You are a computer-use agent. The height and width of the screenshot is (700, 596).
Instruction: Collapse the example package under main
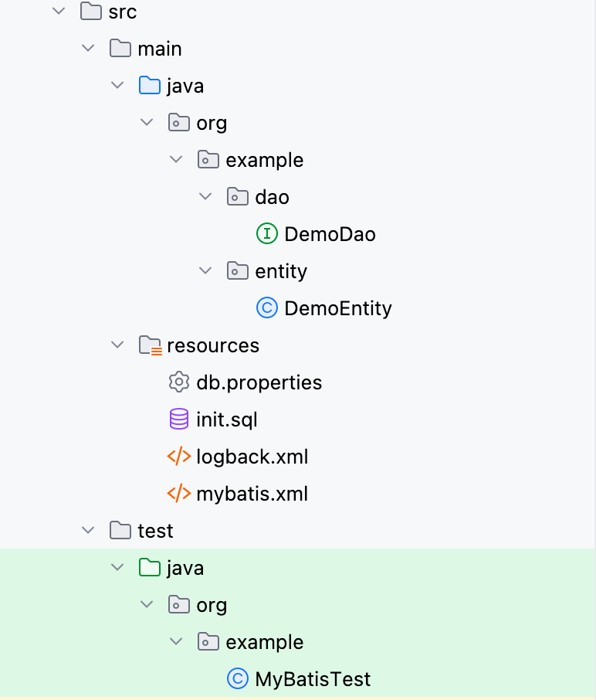(x=176, y=159)
